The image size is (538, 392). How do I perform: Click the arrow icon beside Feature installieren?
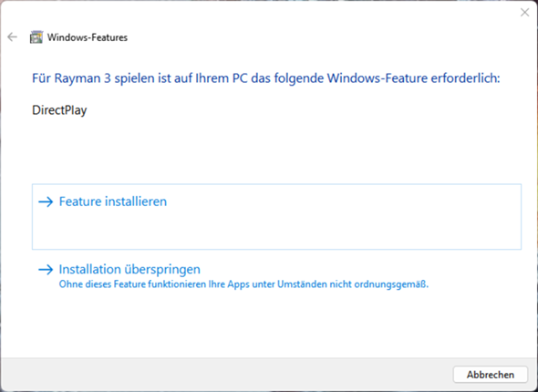[x=46, y=201]
